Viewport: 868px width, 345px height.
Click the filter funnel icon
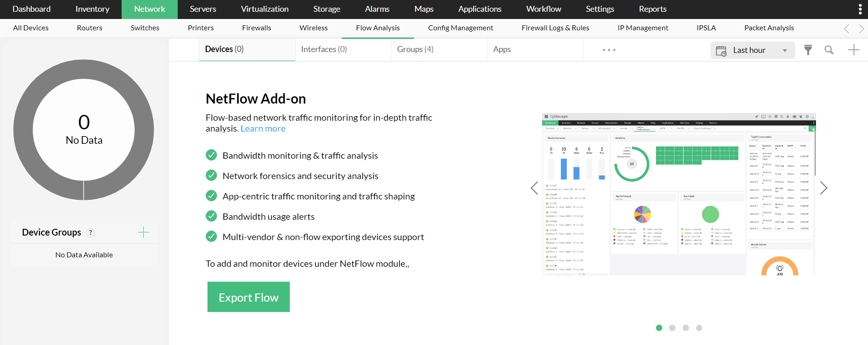pyautogui.click(x=808, y=50)
